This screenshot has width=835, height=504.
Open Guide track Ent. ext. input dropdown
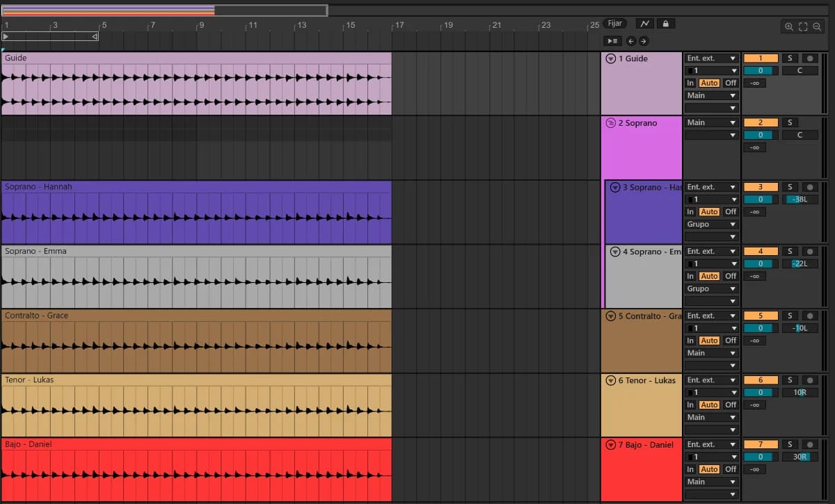(711, 58)
